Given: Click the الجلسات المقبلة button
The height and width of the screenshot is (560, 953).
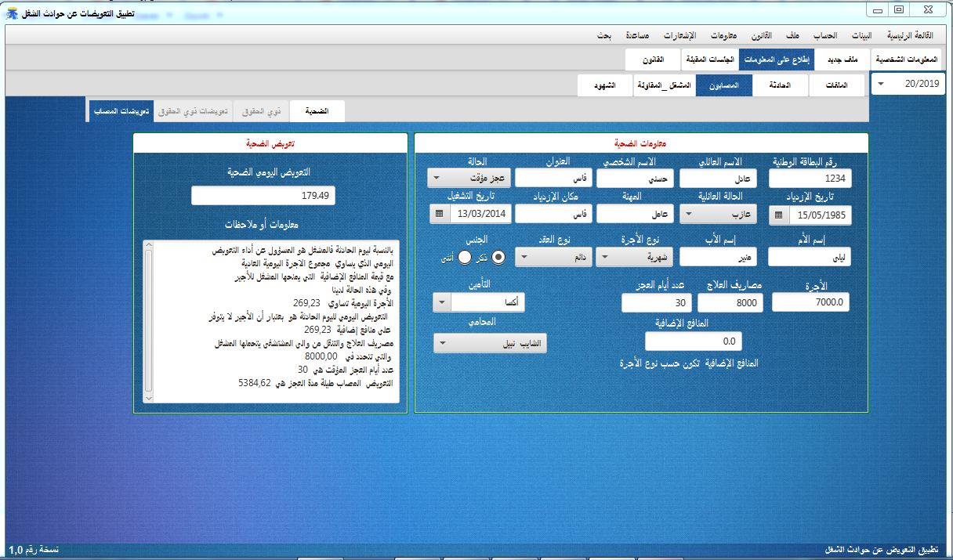Looking at the screenshot, I should click(709, 59).
